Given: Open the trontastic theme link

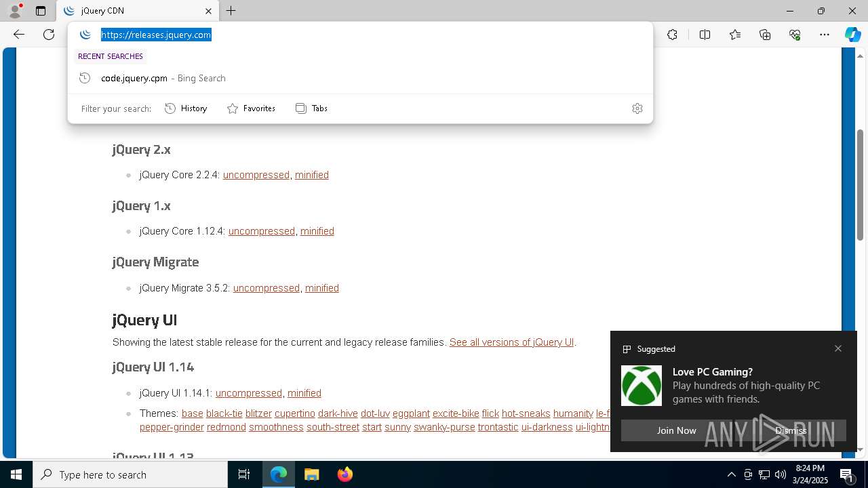Looking at the screenshot, I should coord(498,427).
